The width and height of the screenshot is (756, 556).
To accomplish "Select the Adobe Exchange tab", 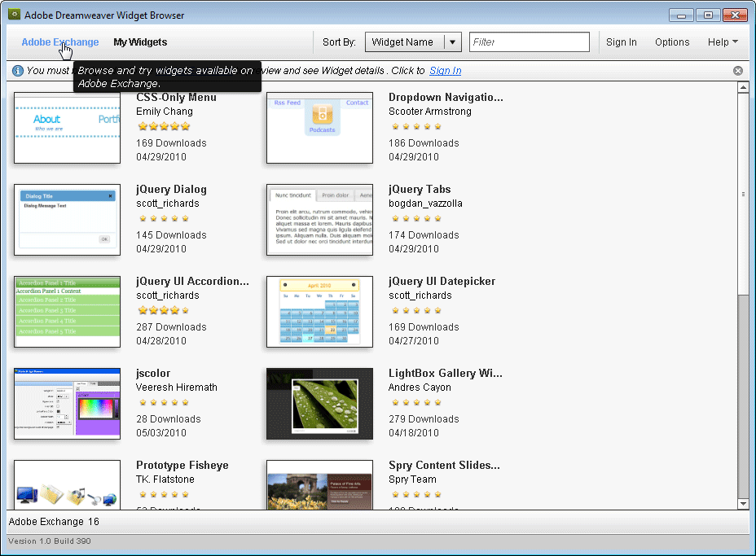I will [59, 42].
